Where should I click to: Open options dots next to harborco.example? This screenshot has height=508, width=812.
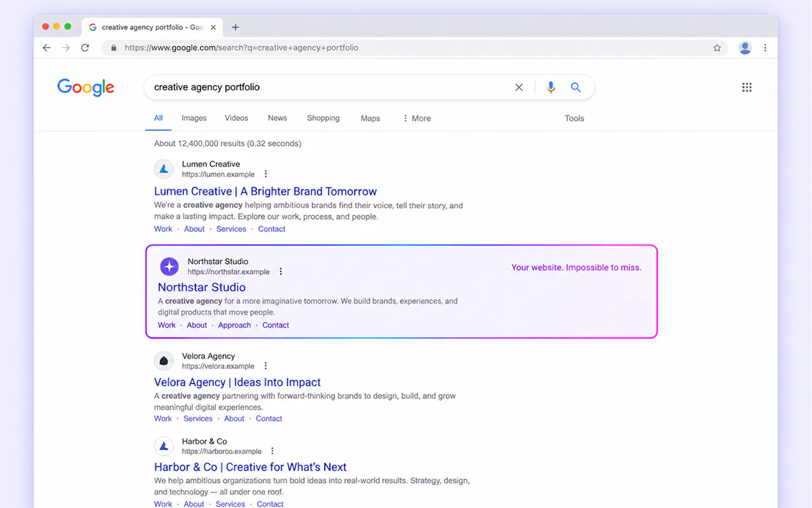(273, 451)
